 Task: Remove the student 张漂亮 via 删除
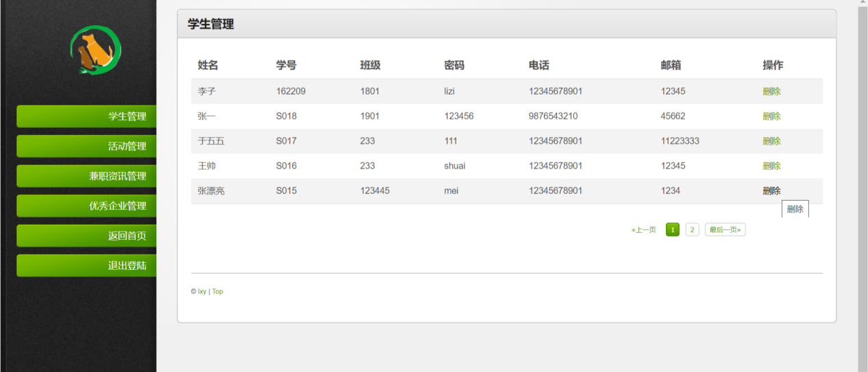(x=771, y=191)
